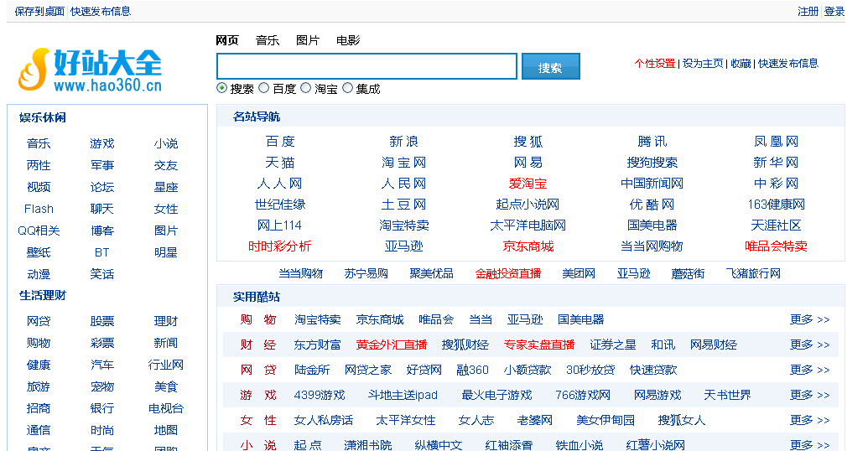Expand 更多 >> in the 小说 row
868x451 pixels.
click(x=810, y=444)
